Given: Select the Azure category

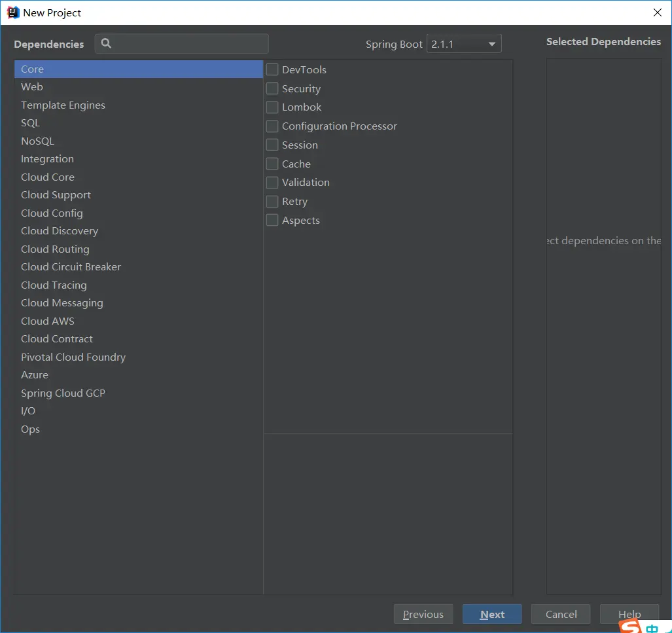Looking at the screenshot, I should (x=139, y=375).
